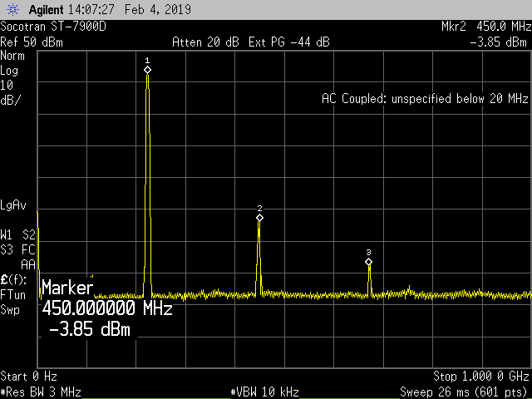The height and width of the screenshot is (399, 532).
Task: Select marker 2 diamond at 450 MHz
Action: (259, 218)
